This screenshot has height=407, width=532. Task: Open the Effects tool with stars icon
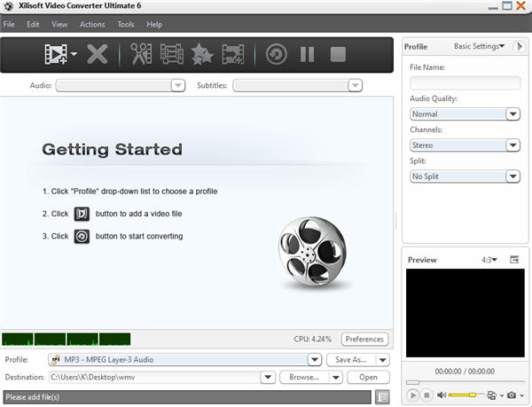[202, 54]
